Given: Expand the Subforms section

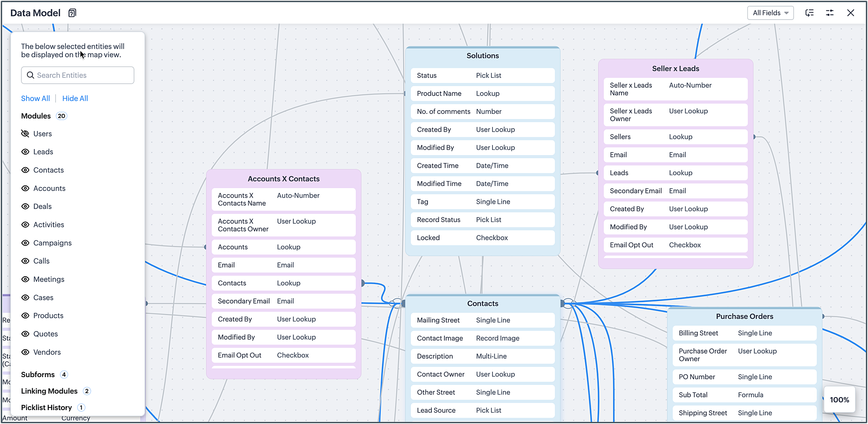Looking at the screenshot, I should (x=38, y=374).
